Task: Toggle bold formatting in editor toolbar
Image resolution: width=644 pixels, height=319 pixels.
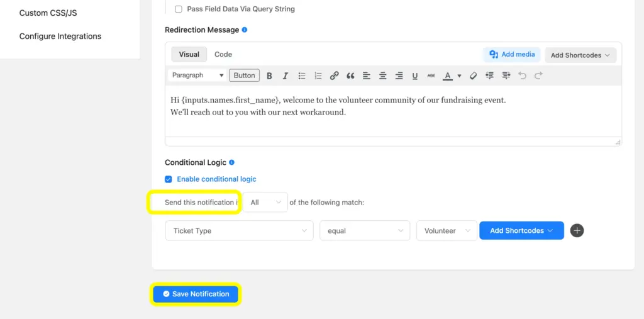Action: click(x=269, y=76)
